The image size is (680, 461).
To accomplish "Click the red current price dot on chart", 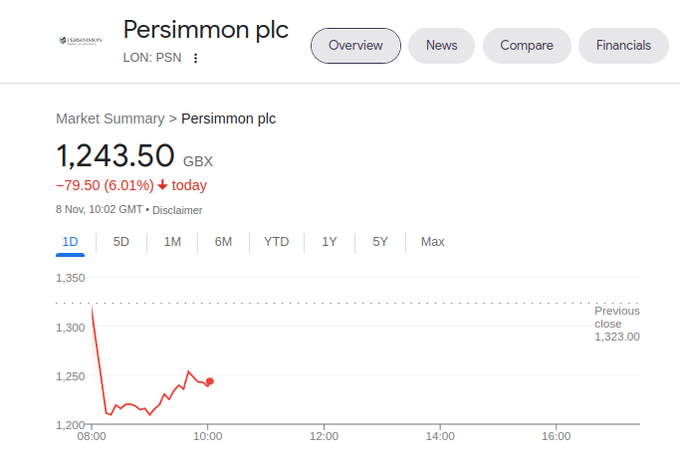I will click(x=209, y=381).
